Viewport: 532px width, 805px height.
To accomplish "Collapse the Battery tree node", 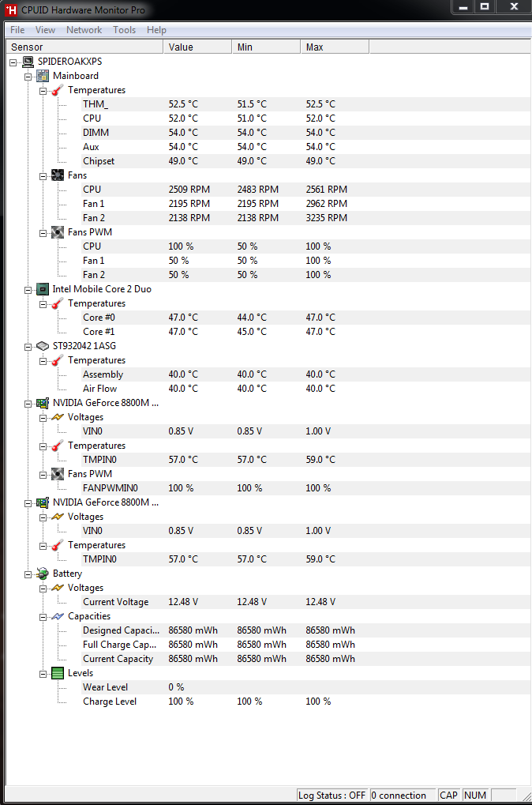I will (28, 574).
